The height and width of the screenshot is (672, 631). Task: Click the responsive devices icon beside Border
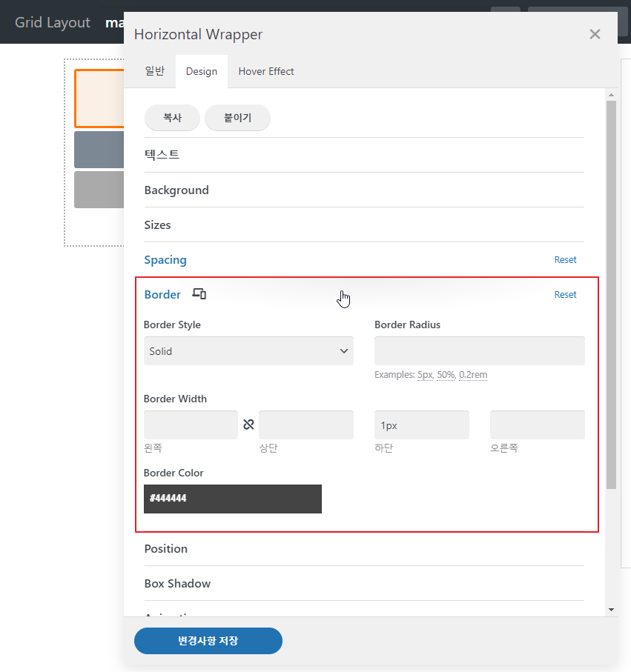click(x=199, y=294)
